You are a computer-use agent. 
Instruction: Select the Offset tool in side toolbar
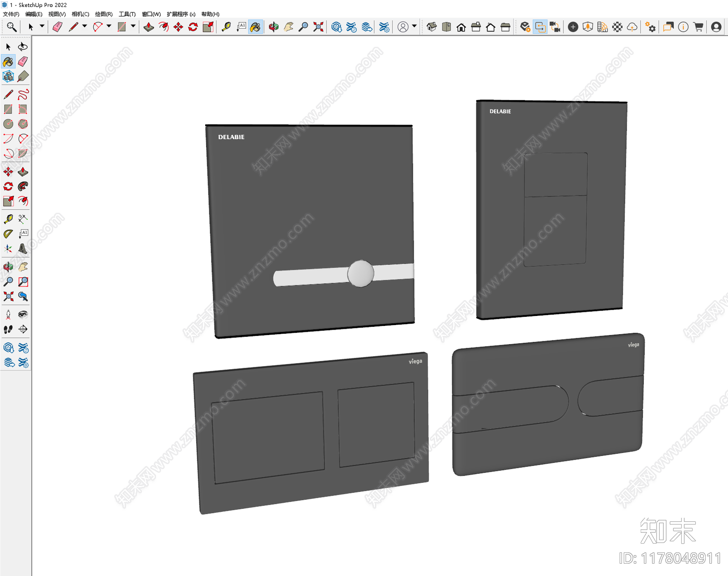click(x=23, y=201)
